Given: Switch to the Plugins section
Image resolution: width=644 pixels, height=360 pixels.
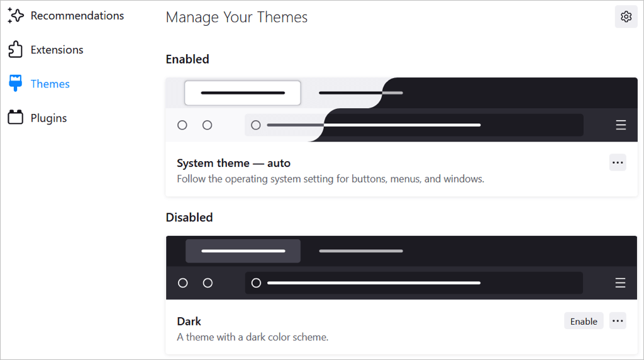Looking at the screenshot, I should pos(48,118).
